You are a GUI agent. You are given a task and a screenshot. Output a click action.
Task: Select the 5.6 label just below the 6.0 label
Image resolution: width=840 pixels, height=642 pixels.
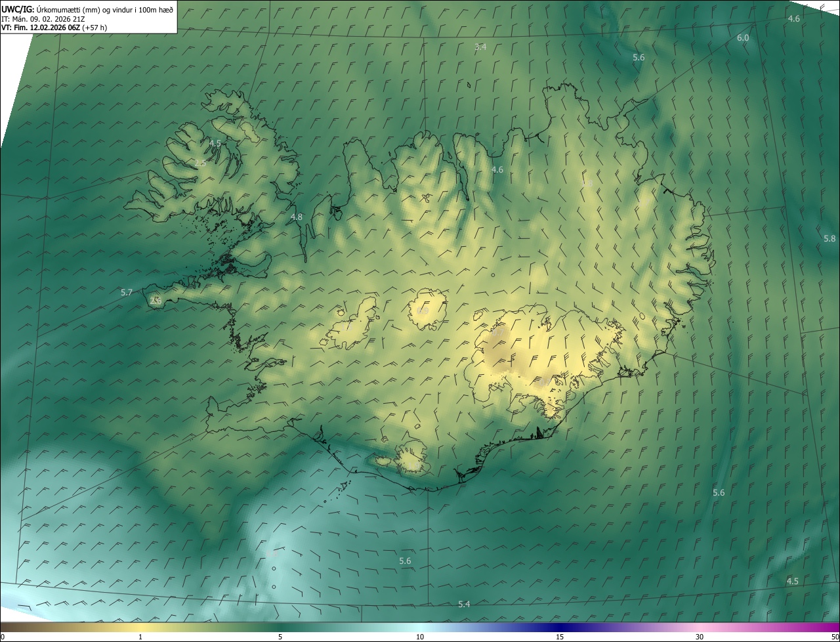(639, 58)
